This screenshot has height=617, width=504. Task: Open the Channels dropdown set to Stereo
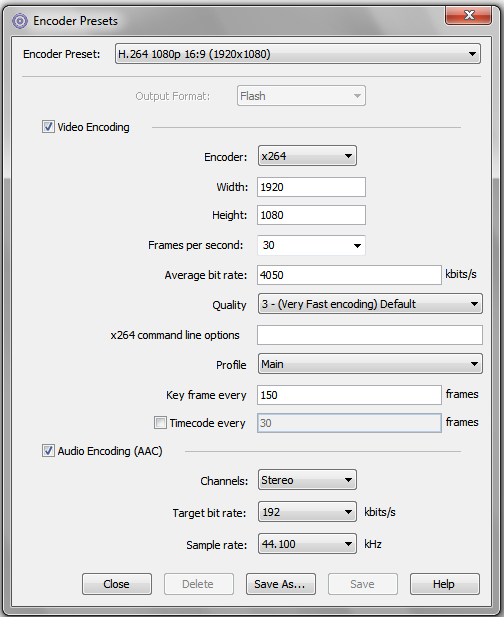pos(307,480)
